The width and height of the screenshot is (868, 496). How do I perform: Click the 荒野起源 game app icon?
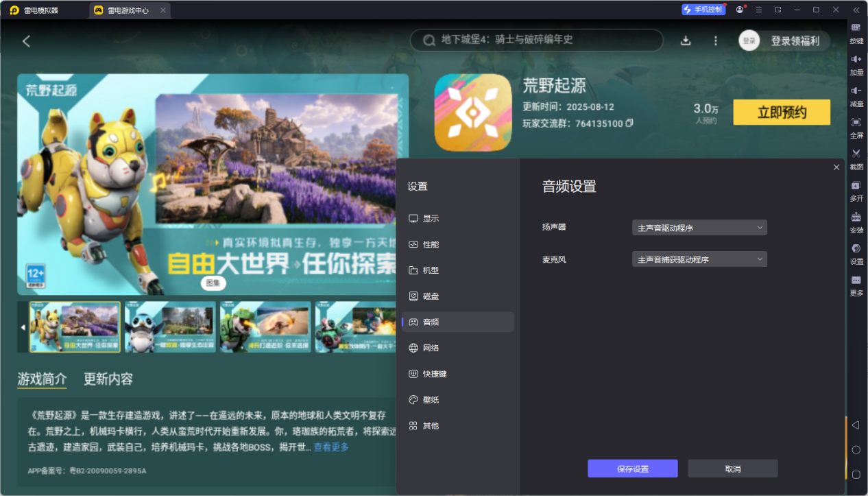coord(473,113)
